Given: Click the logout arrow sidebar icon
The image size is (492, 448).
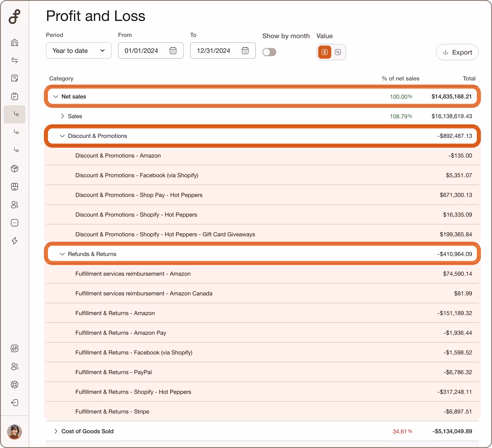Looking at the screenshot, I should coord(15,402).
